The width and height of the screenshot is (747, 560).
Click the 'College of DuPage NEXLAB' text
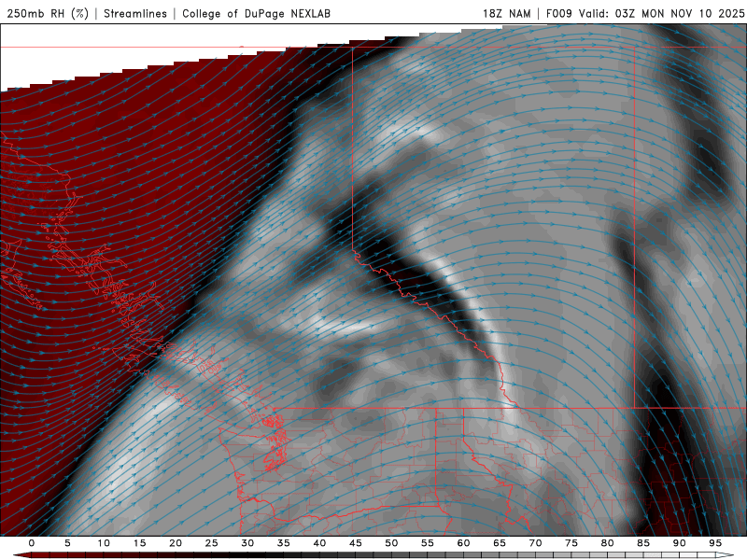pyautogui.click(x=256, y=13)
